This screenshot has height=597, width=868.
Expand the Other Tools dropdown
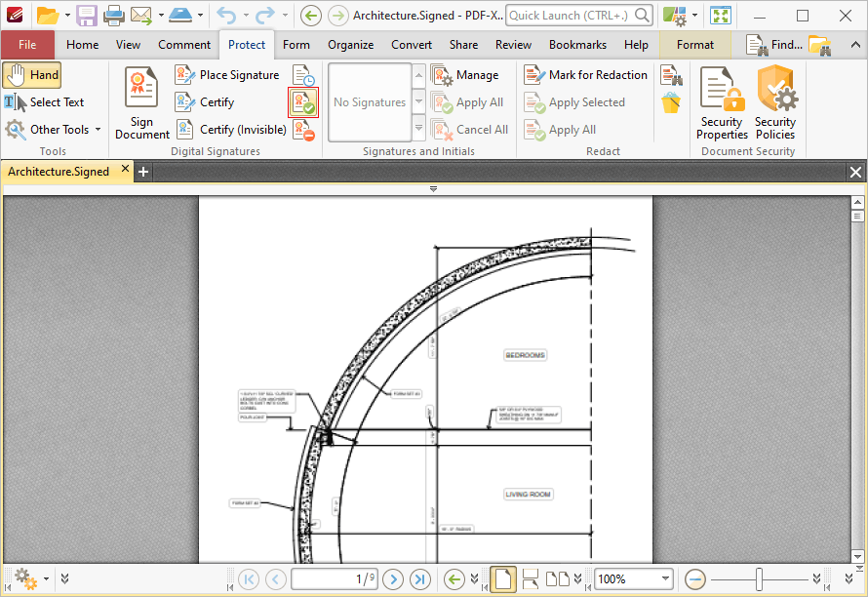click(54, 130)
